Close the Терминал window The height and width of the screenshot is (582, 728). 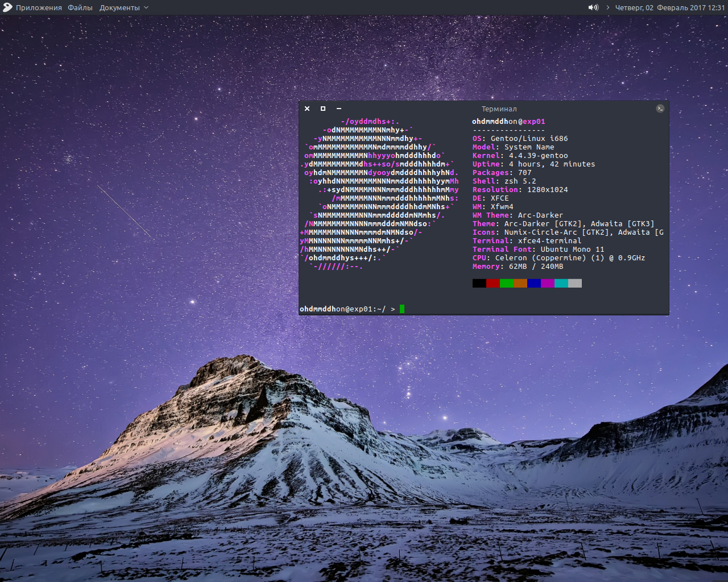click(307, 109)
